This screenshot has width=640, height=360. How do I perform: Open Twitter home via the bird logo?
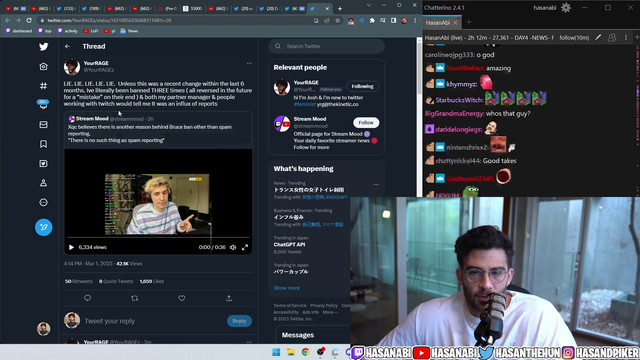click(x=44, y=47)
